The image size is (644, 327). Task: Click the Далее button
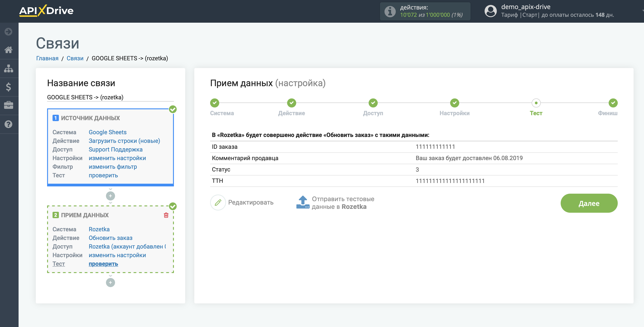(x=589, y=203)
